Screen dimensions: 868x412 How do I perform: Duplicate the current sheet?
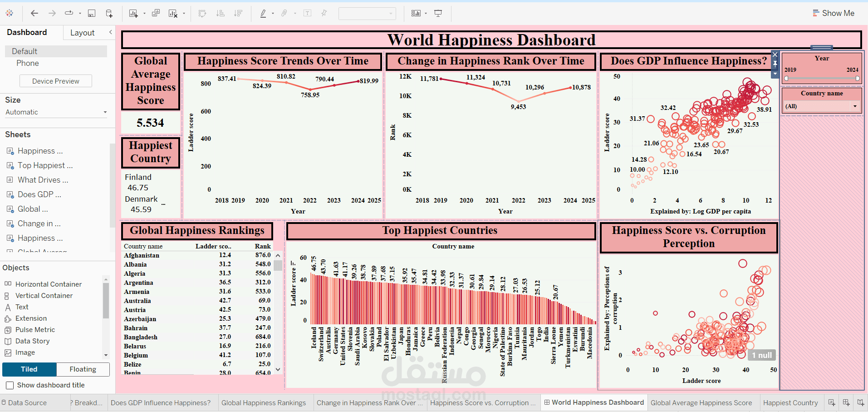(156, 13)
